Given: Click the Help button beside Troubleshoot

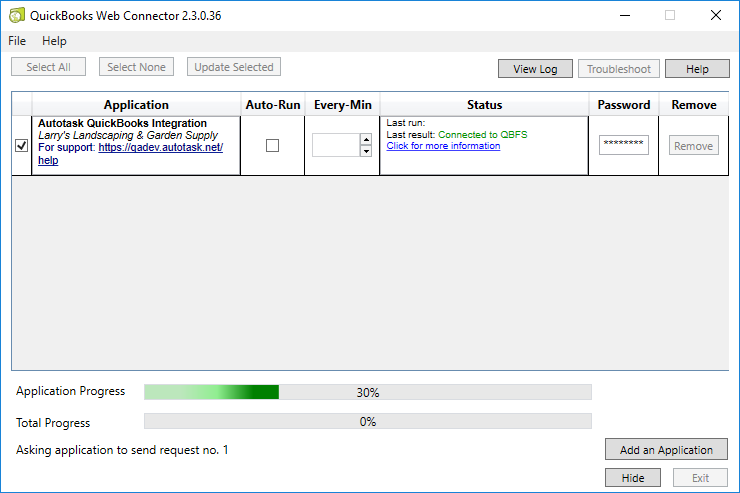Looking at the screenshot, I should (x=697, y=69).
